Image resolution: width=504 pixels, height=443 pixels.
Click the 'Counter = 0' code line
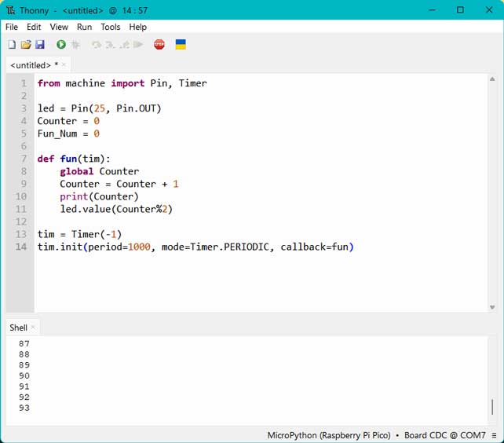[68, 121]
